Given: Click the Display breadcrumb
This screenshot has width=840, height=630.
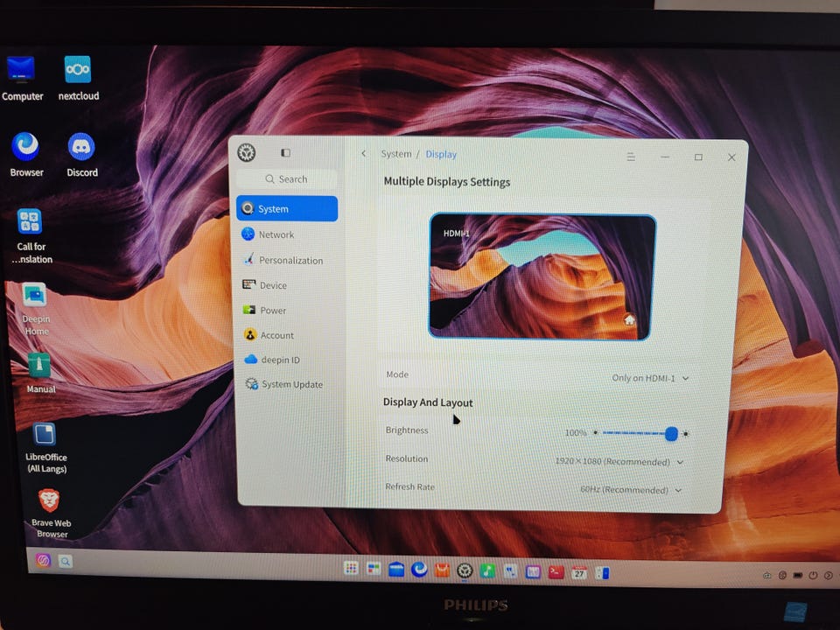Looking at the screenshot, I should 441,154.
